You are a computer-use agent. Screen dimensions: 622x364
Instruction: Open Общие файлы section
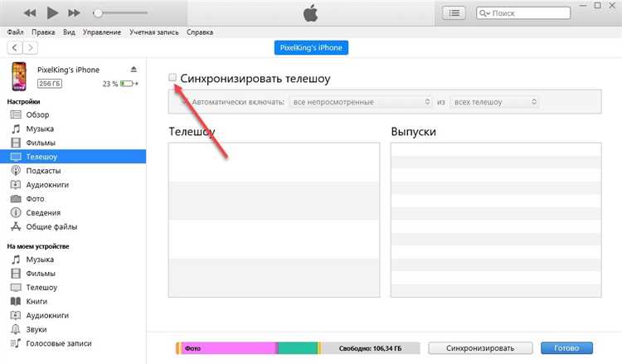pos(51,226)
